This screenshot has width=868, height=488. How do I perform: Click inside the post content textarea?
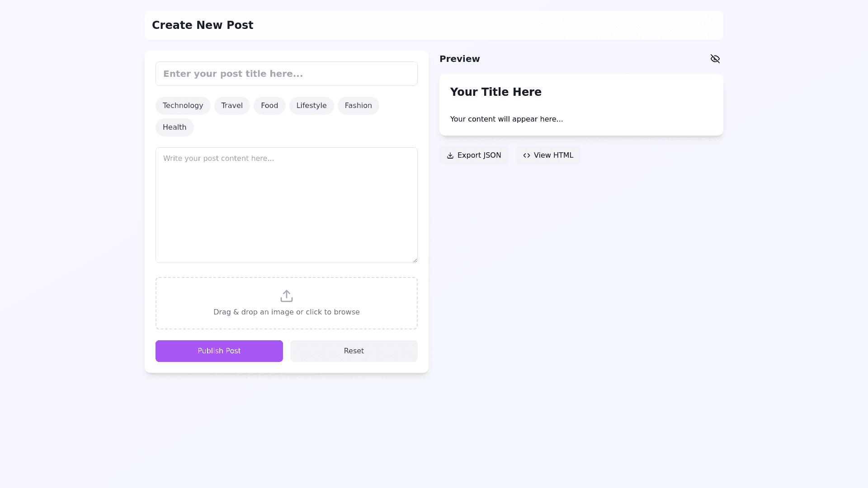pos(286,205)
